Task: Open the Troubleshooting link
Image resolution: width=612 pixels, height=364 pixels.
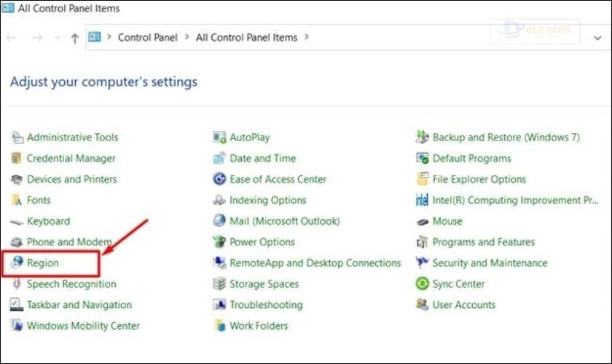Action: [266, 305]
